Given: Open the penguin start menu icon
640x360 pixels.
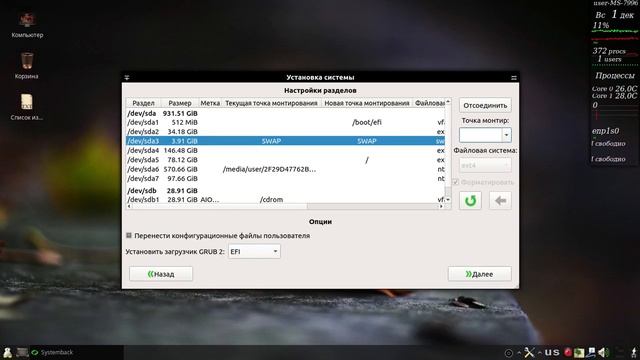Looking at the screenshot, I should click(x=7, y=352).
